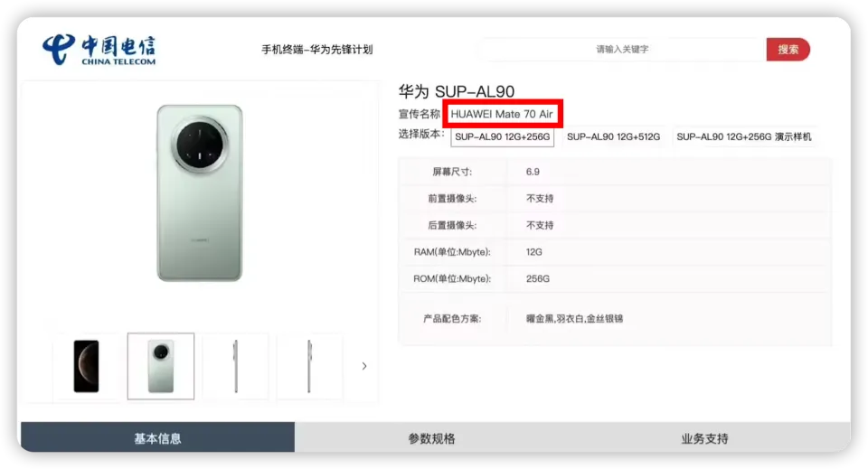Show the first side profile thumbnail
The height and width of the screenshot is (469, 868).
click(235, 366)
